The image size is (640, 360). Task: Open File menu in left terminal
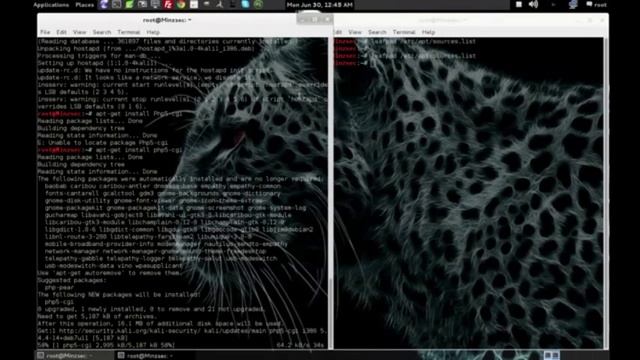click(x=45, y=32)
